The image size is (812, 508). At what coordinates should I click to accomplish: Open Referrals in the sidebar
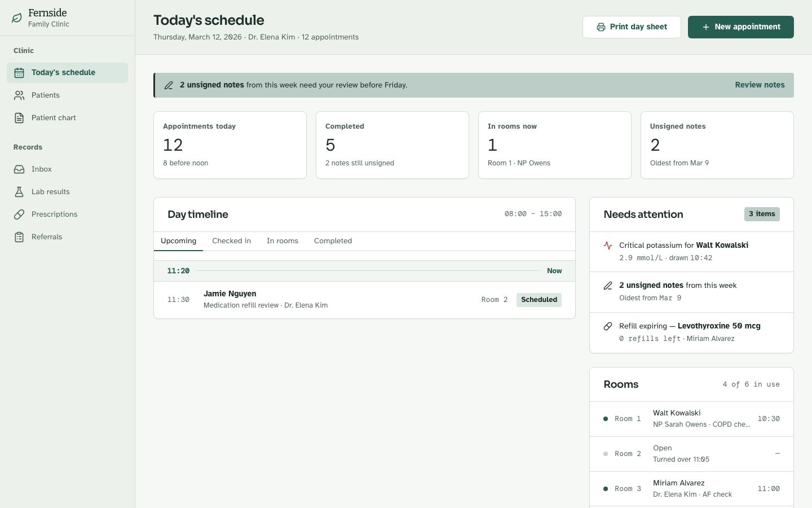(68, 237)
